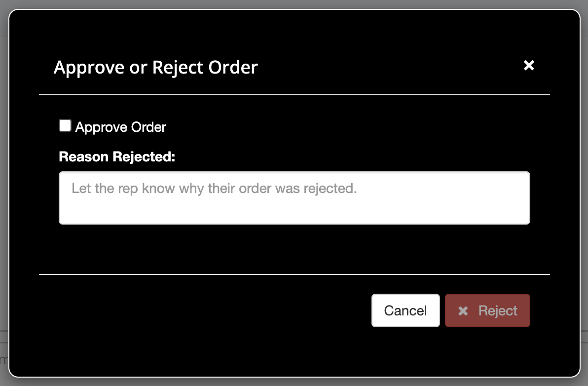This screenshot has height=386, width=588.
Task: Click the Approve Order label text
Action: [x=121, y=127]
